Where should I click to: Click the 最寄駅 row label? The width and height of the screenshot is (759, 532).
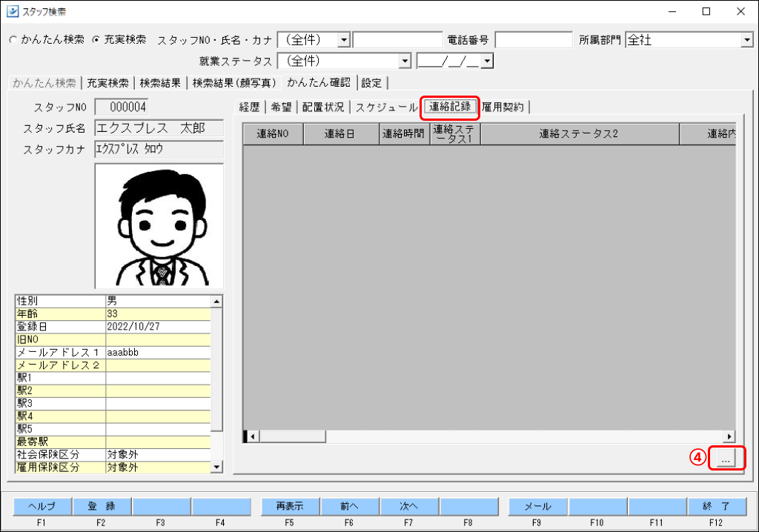click(61, 442)
